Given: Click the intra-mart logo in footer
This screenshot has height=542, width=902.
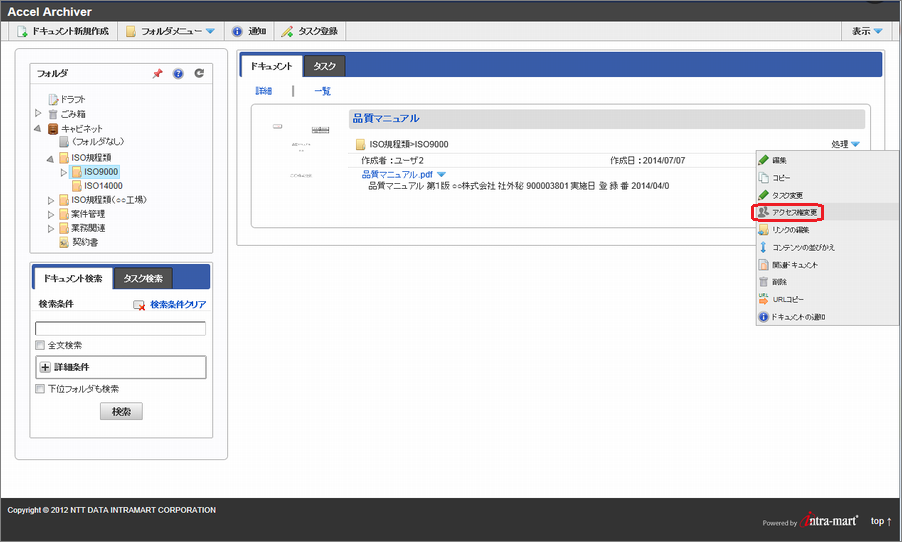Looking at the screenshot, I should click(828, 520).
